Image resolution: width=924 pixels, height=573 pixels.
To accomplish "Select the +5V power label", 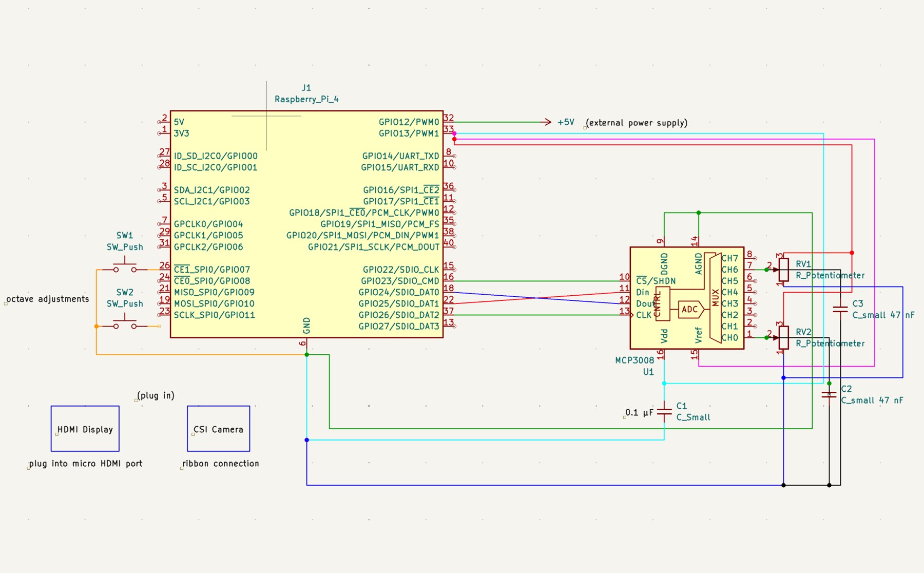I will pyautogui.click(x=566, y=122).
